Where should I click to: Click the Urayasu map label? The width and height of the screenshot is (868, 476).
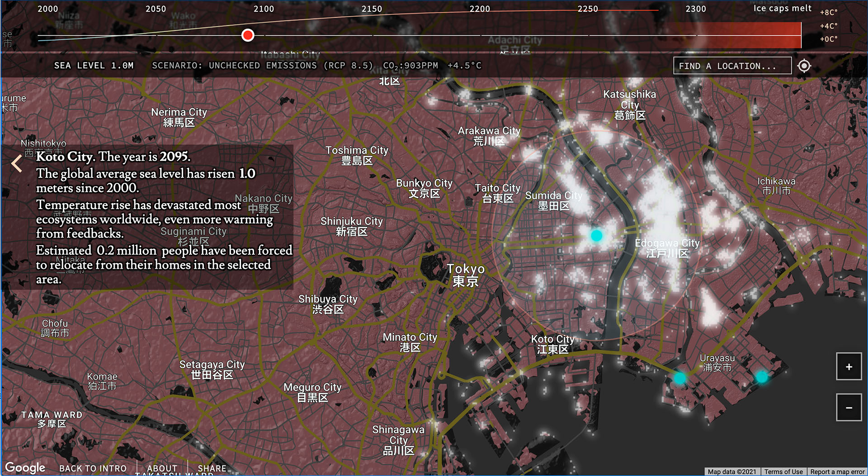(x=717, y=363)
